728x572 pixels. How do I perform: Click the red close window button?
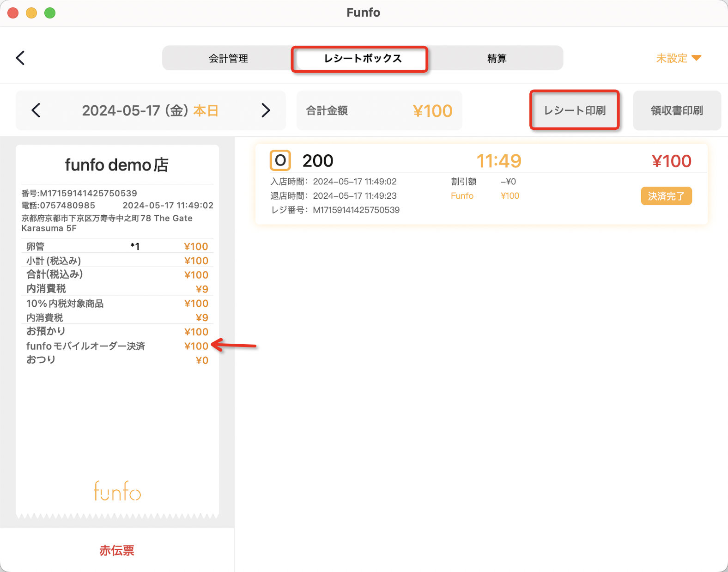click(13, 13)
